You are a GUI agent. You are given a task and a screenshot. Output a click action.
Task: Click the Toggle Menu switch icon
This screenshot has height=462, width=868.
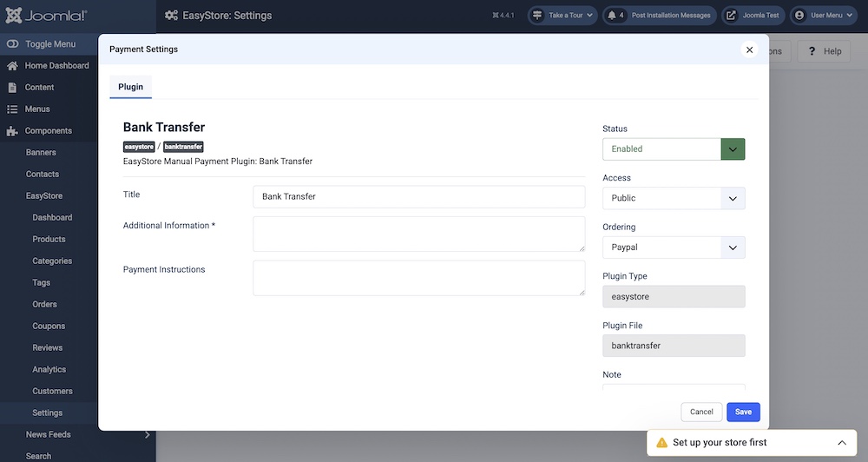pos(12,44)
